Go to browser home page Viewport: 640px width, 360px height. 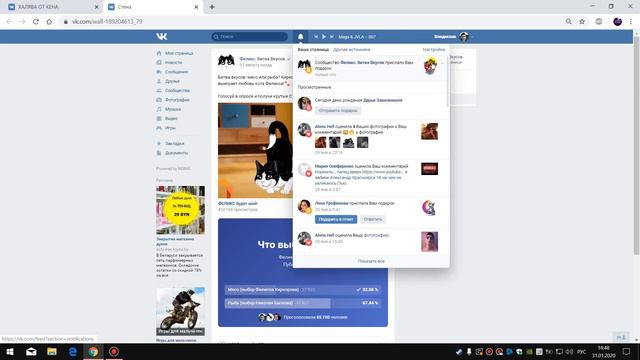tap(49, 22)
